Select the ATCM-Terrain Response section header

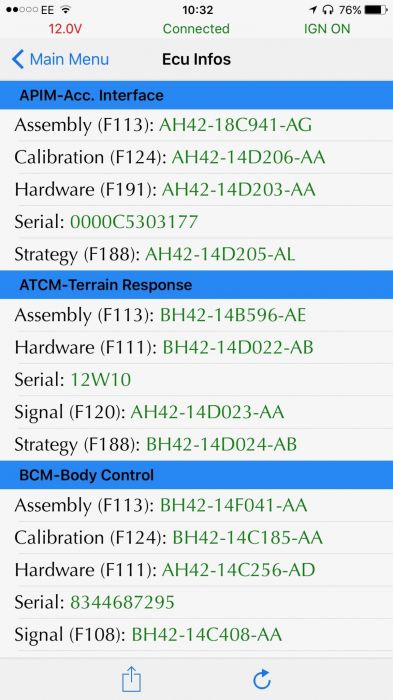click(x=196, y=285)
